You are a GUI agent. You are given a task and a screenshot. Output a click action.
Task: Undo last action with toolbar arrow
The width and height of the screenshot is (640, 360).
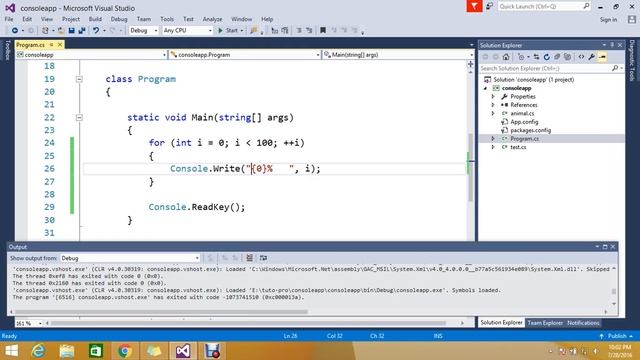(x=96, y=31)
